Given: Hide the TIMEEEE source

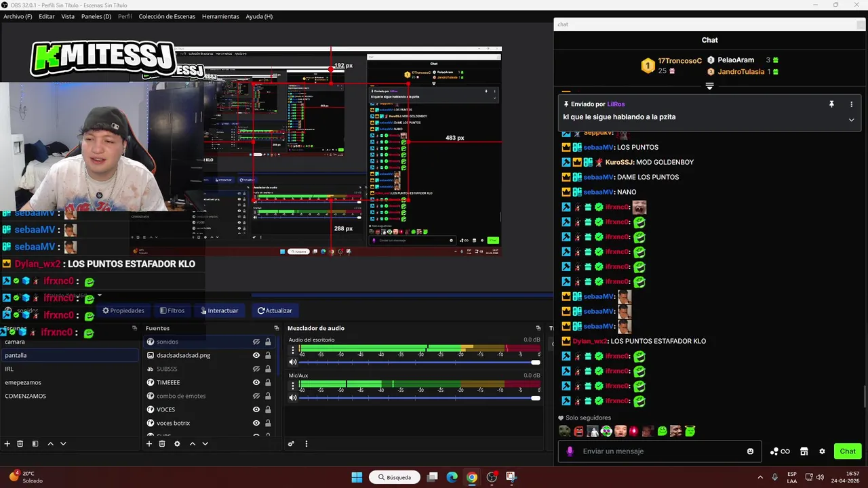Looking at the screenshot, I should click(x=256, y=382).
